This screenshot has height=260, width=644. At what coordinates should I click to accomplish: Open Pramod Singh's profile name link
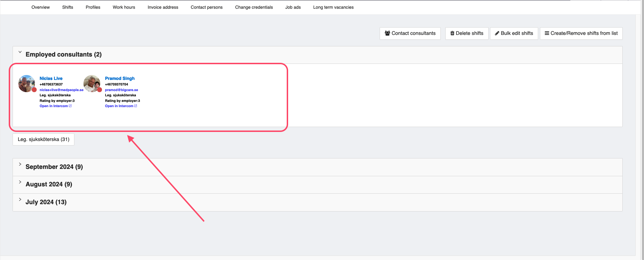(119, 79)
